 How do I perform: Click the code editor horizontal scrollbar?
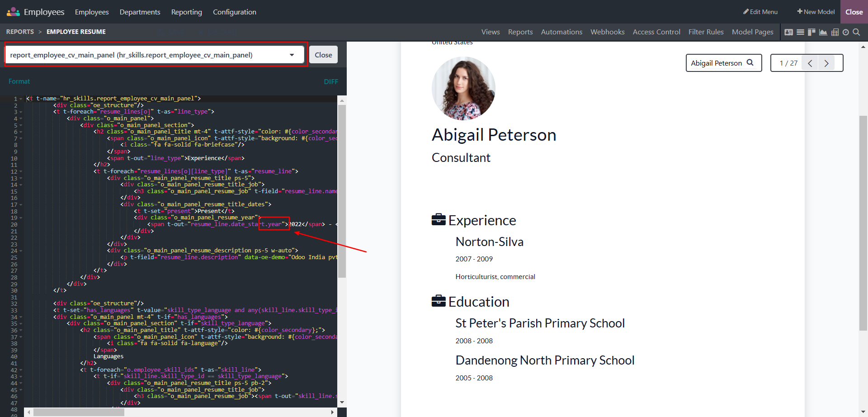(79, 412)
